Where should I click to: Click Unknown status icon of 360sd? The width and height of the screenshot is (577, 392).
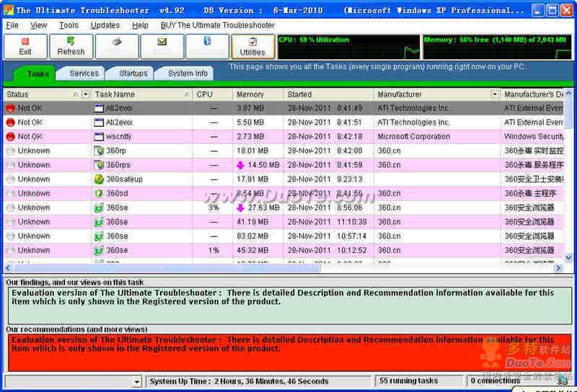click(11, 193)
